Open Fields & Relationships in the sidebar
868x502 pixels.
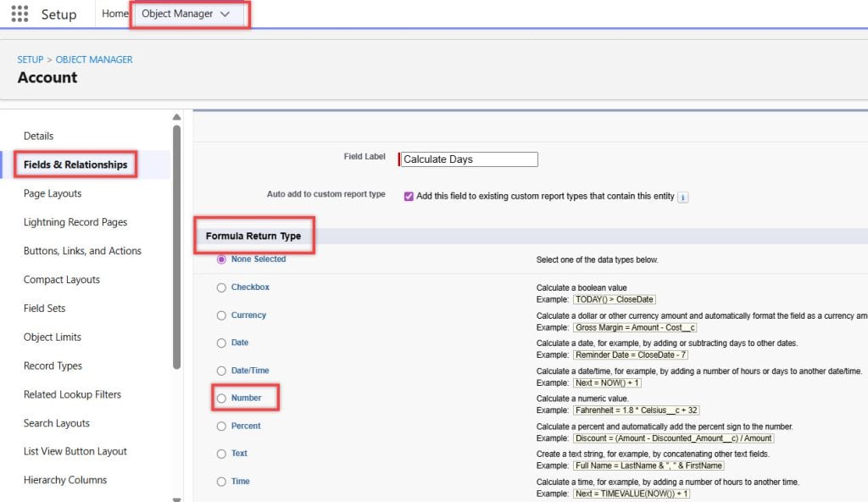click(75, 165)
